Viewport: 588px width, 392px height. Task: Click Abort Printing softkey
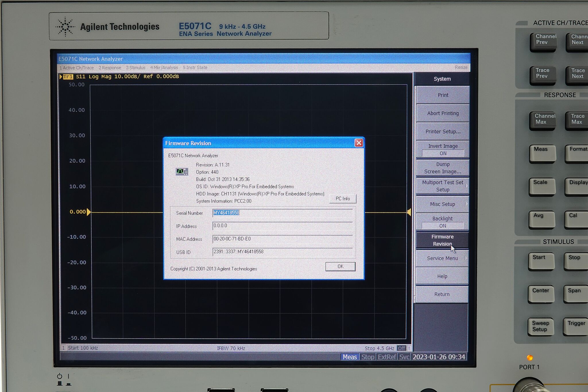[443, 113]
